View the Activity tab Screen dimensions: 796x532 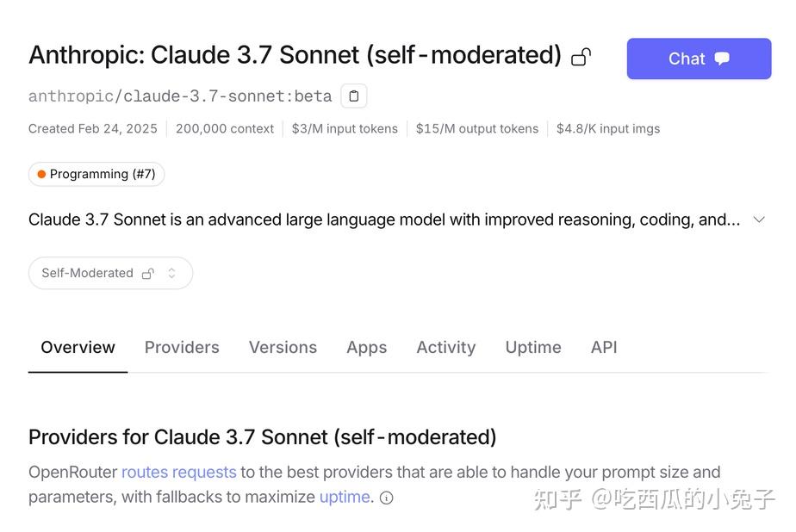coord(445,347)
